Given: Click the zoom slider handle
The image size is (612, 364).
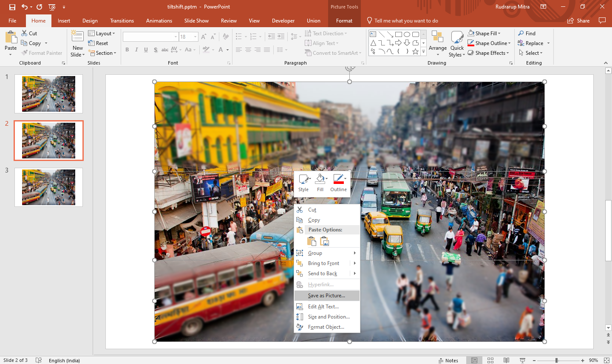Looking at the screenshot, I should [556, 361].
